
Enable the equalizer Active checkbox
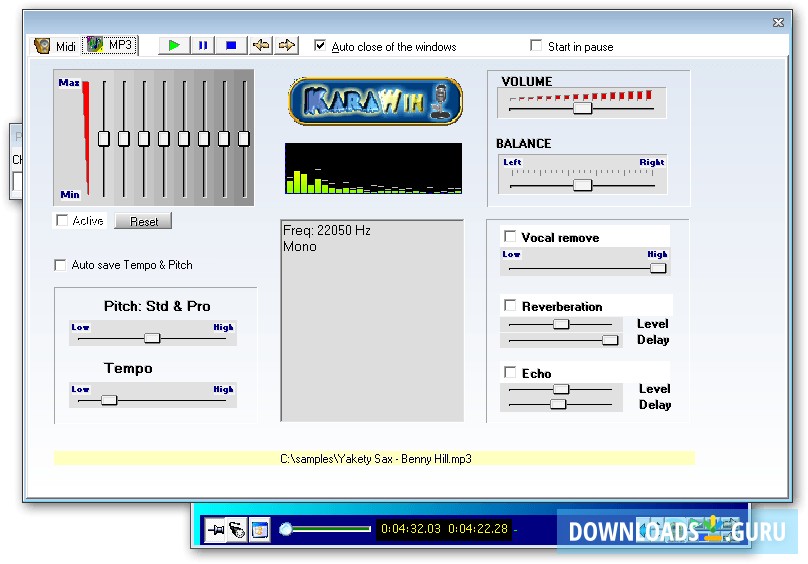click(63, 221)
